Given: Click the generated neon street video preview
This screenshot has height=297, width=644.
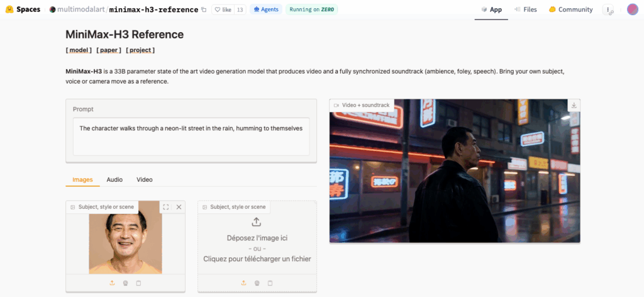Looking at the screenshot, I should (455, 171).
